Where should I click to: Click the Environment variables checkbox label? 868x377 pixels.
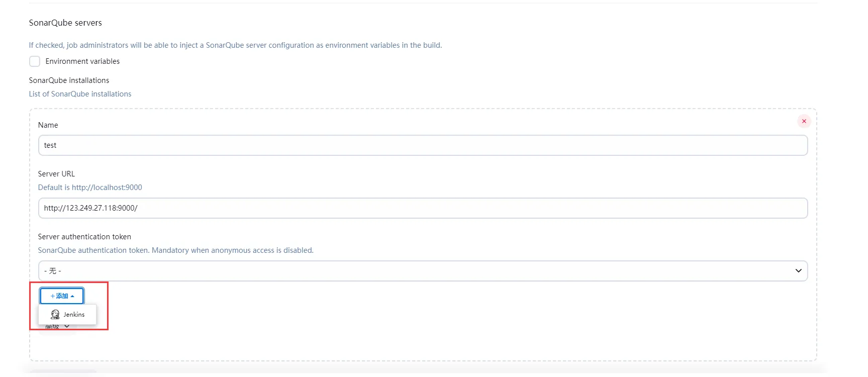(x=82, y=61)
